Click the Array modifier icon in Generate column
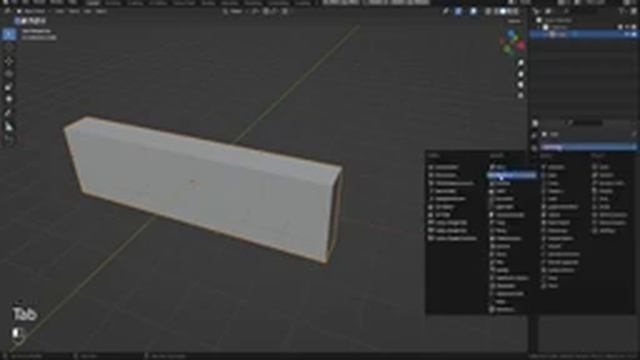This screenshot has height=360, width=640. [x=492, y=167]
